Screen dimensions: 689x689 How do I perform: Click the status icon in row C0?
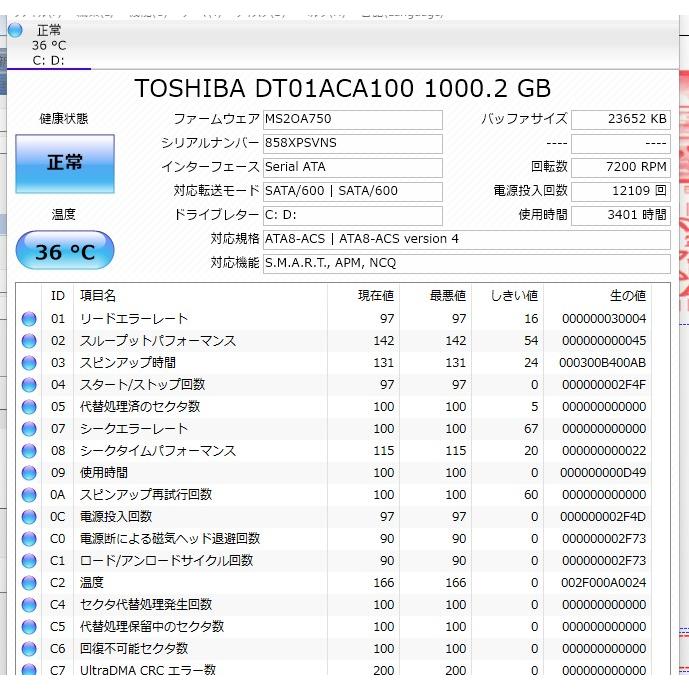click(x=29, y=539)
